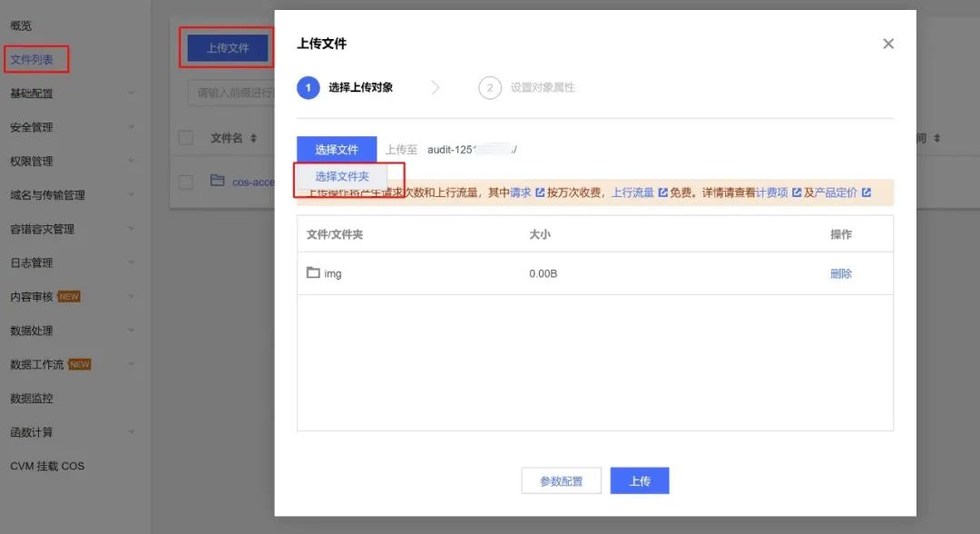Tick the select-all checkbox beside 文件名
This screenshot has height=534, width=980.
click(x=186, y=137)
